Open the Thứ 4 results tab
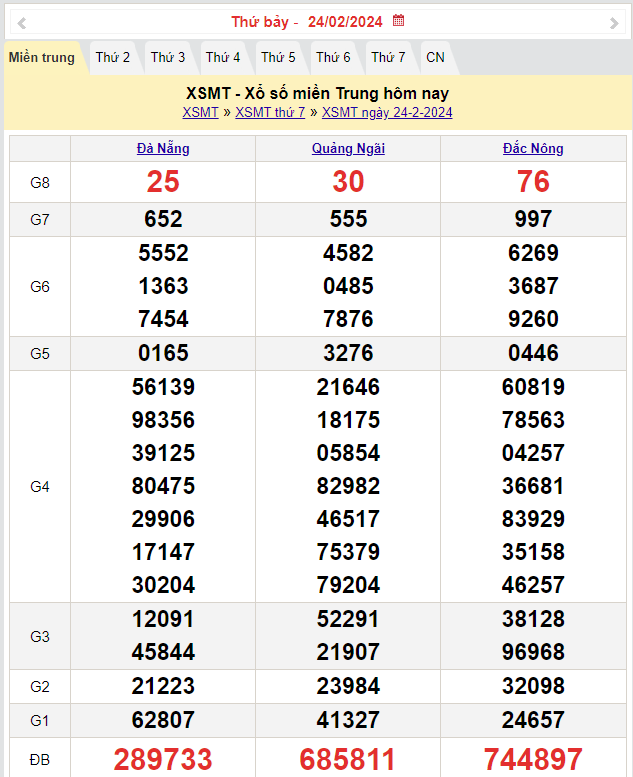Image resolution: width=633 pixels, height=777 pixels. pos(223,58)
